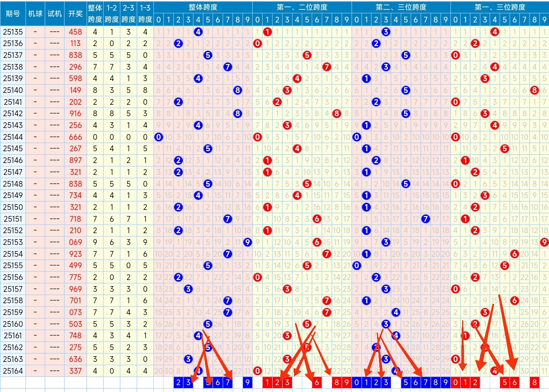
Task: Click draw result 598
Action: click(x=75, y=78)
